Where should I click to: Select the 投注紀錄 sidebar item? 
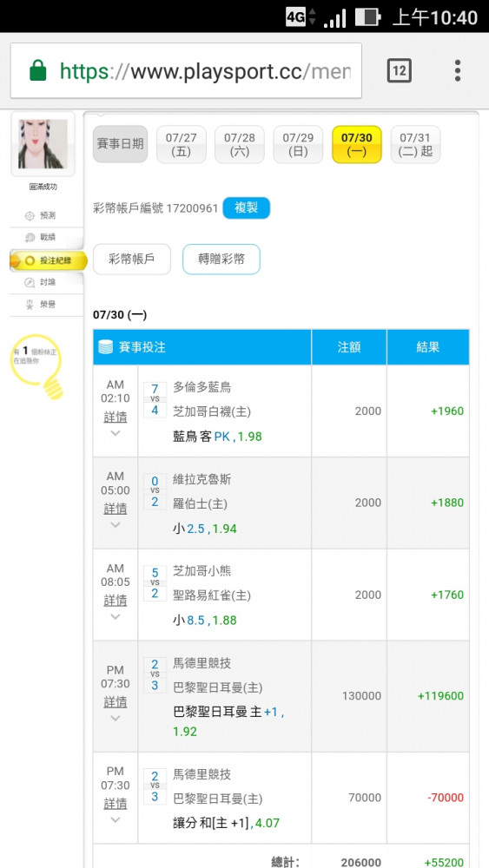tap(49, 260)
